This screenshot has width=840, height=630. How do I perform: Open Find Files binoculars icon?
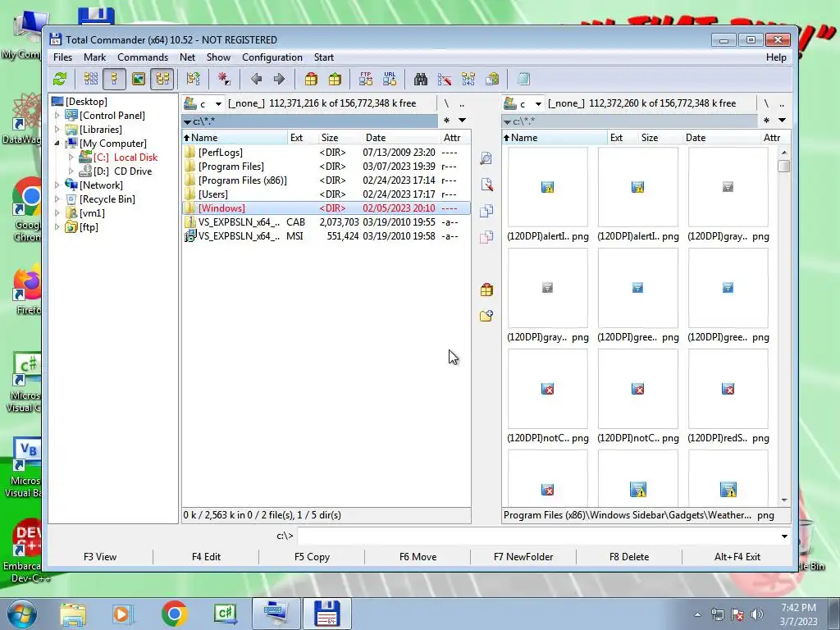click(x=421, y=80)
